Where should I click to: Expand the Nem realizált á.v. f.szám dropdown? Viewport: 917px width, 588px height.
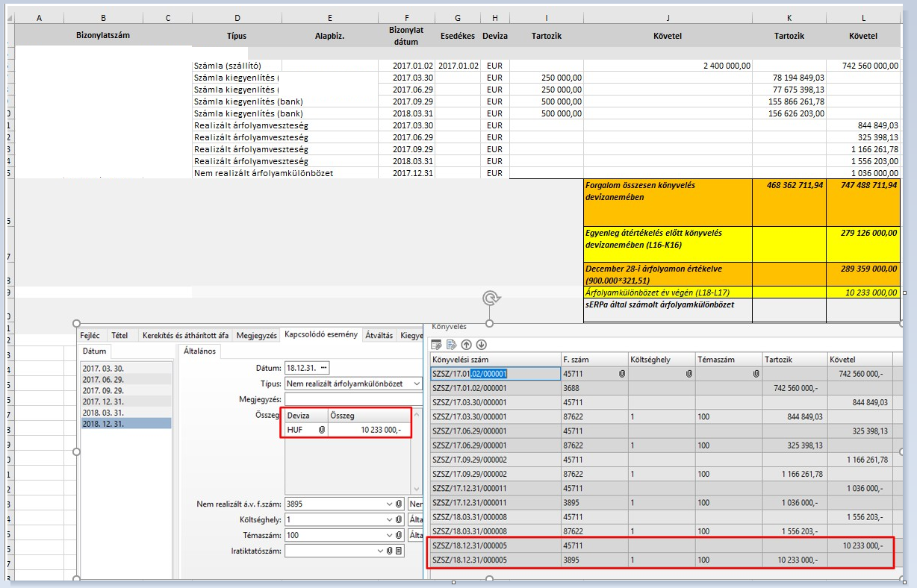point(388,504)
